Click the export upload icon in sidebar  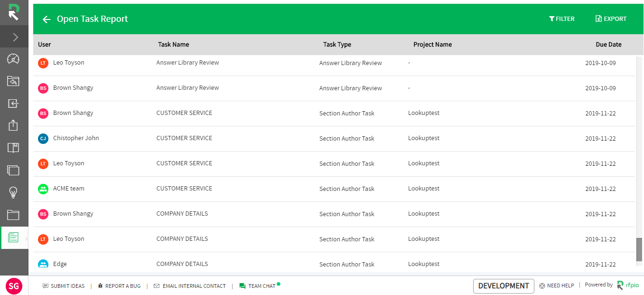13,125
